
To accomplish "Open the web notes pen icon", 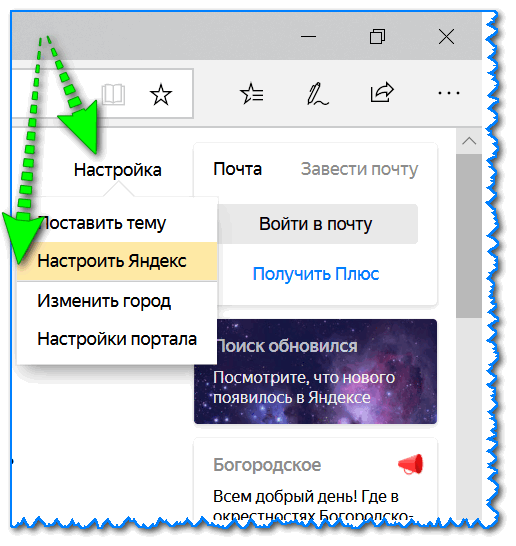I will click(x=317, y=93).
